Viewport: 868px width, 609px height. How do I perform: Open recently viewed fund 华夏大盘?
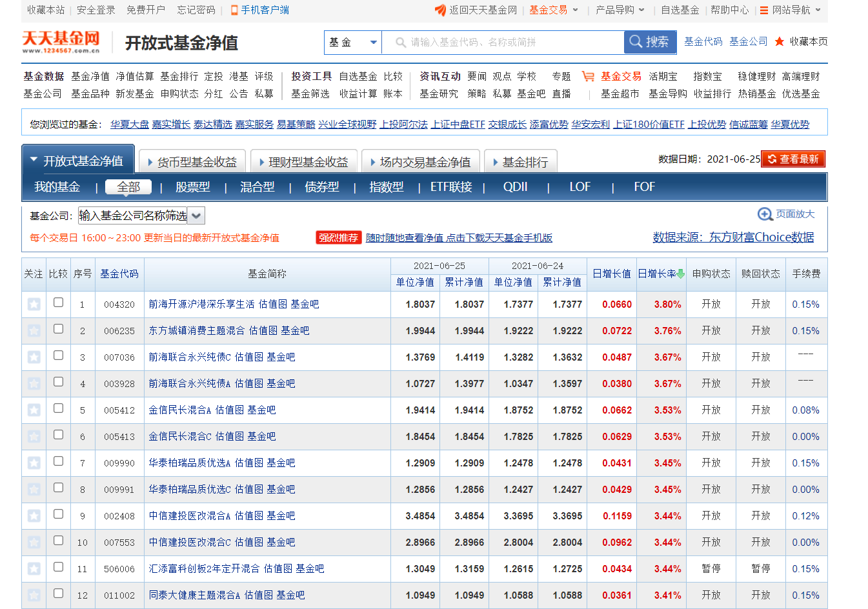pyautogui.click(x=130, y=124)
